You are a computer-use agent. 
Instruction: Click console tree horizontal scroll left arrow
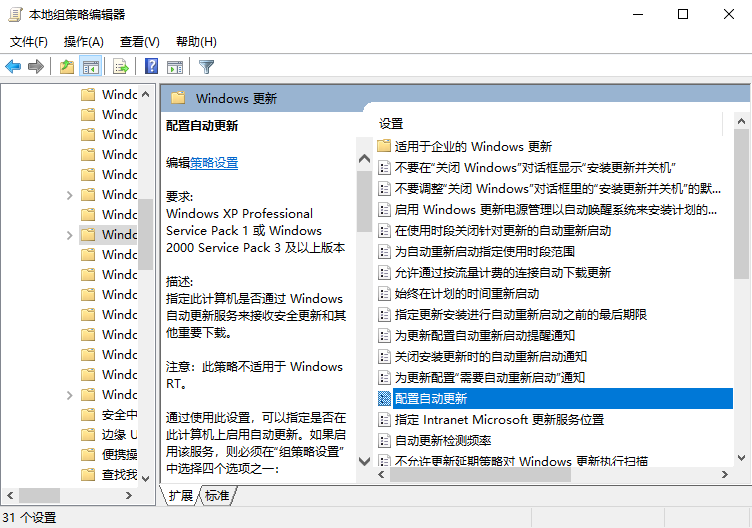(x=10, y=495)
